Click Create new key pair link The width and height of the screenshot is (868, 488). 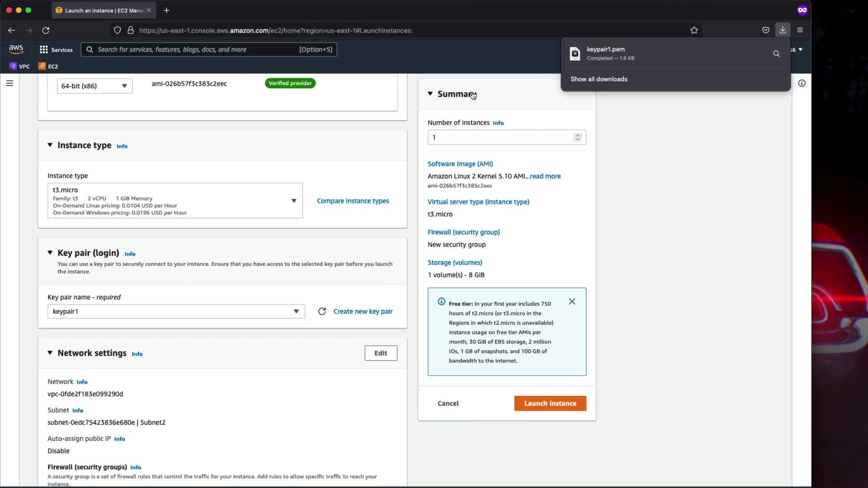(x=363, y=311)
